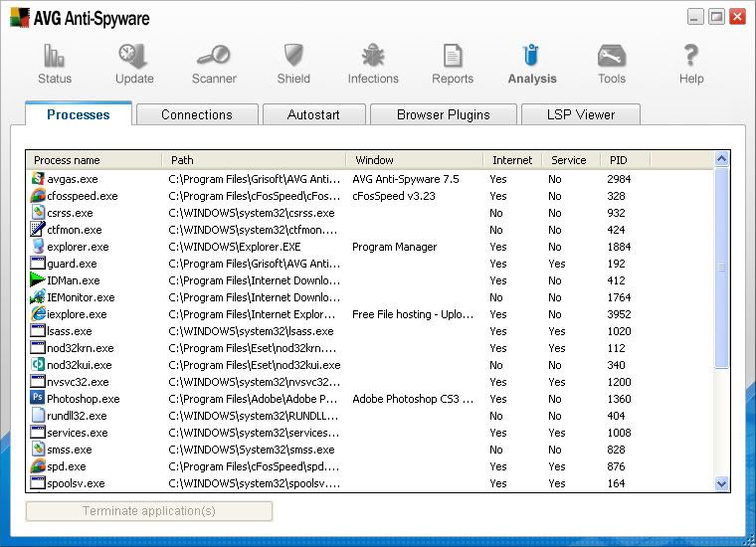Click the AVG logo in title bar

pos(19,17)
